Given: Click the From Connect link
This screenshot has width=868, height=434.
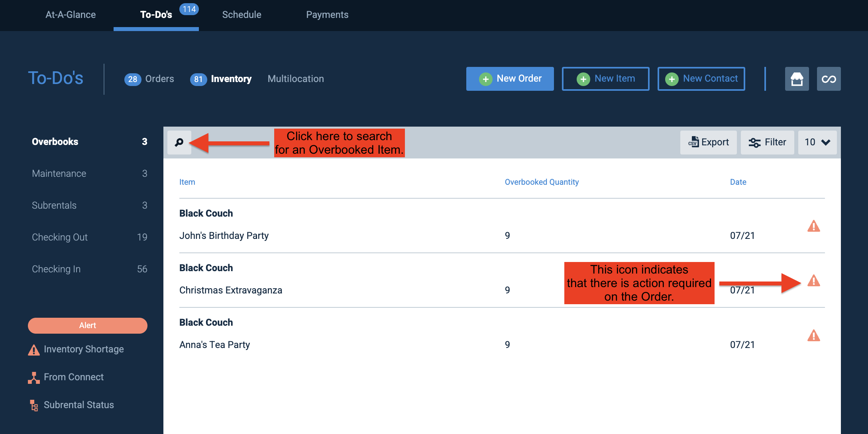Looking at the screenshot, I should point(74,377).
